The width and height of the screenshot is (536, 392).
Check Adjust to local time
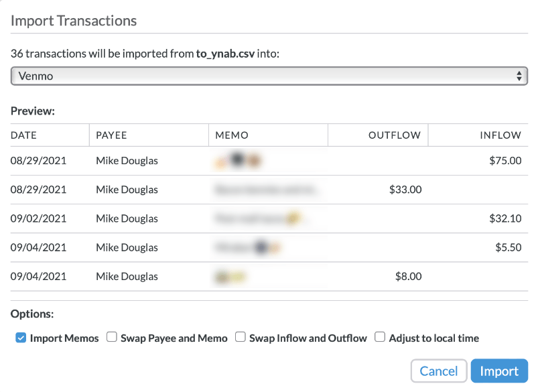click(x=380, y=337)
